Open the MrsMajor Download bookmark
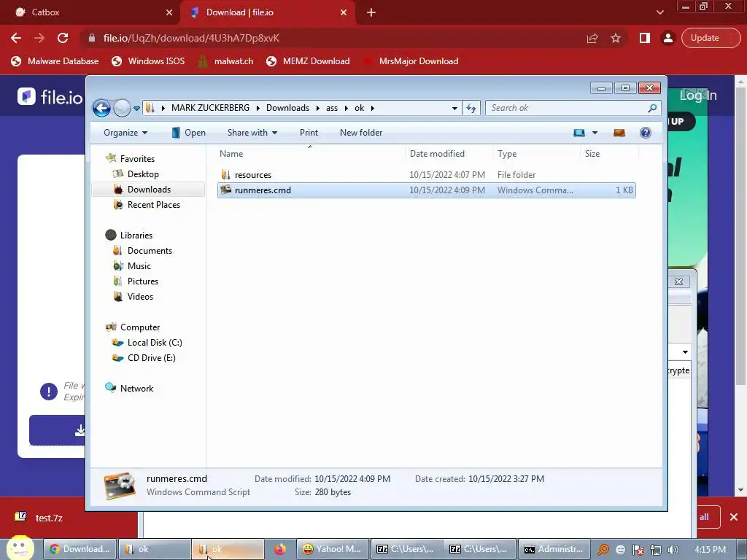747x560 pixels. click(x=411, y=61)
